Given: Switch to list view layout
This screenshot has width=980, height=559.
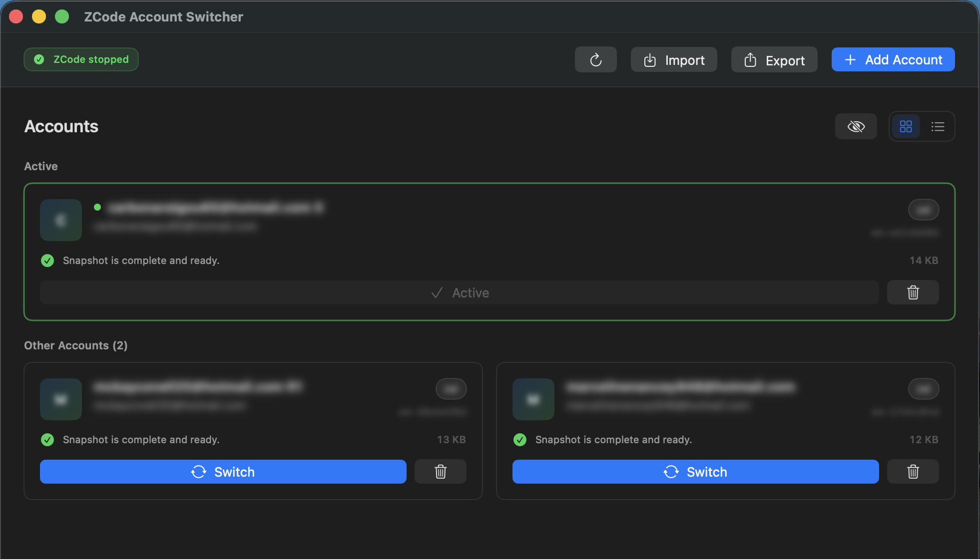Looking at the screenshot, I should click(938, 126).
